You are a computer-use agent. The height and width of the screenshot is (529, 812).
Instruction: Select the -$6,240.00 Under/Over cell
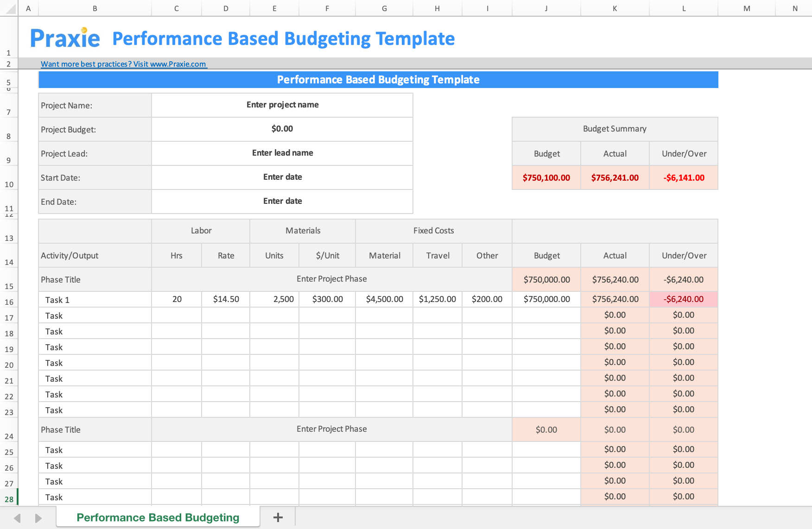tap(683, 299)
